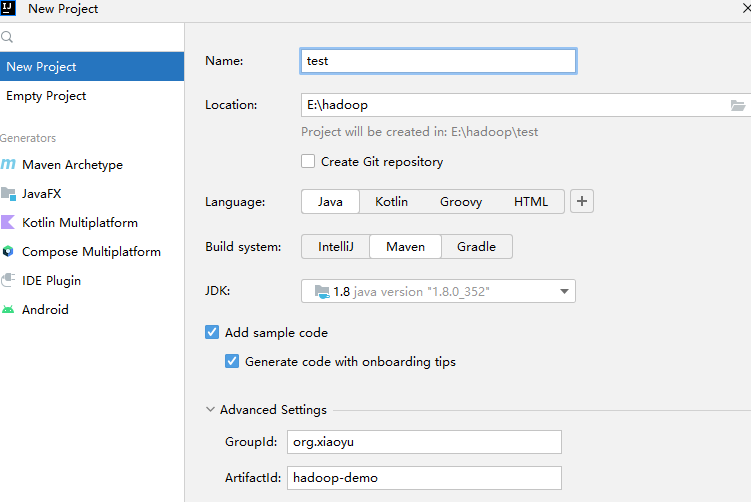Image resolution: width=751 pixels, height=502 pixels.
Task: Select Java as the language
Action: (330, 202)
